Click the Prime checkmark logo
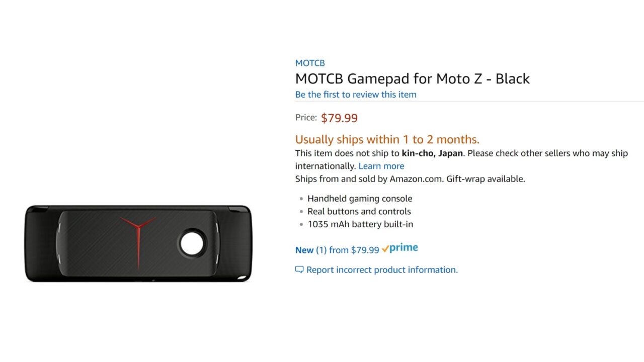 point(400,248)
